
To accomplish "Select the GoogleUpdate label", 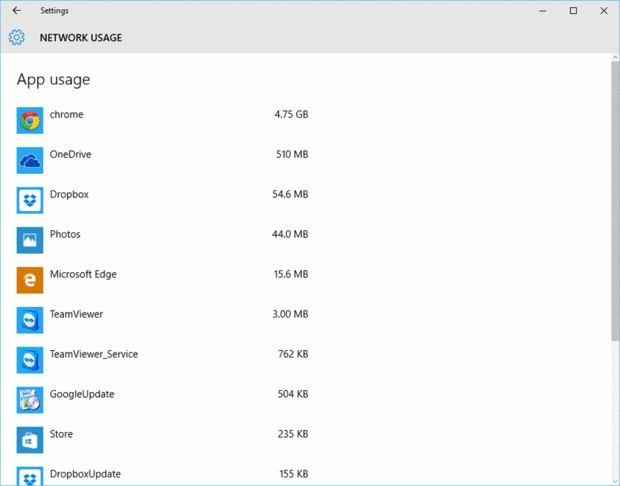I will pyautogui.click(x=82, y=394).
